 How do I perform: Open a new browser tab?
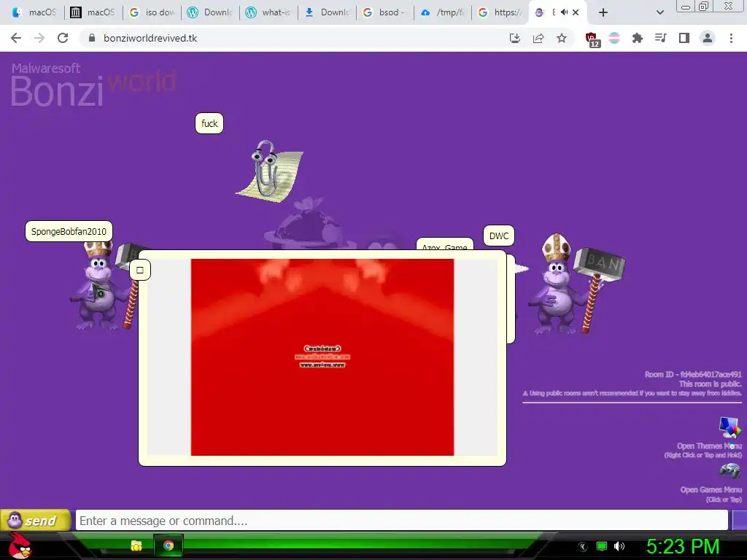[603, 12]
